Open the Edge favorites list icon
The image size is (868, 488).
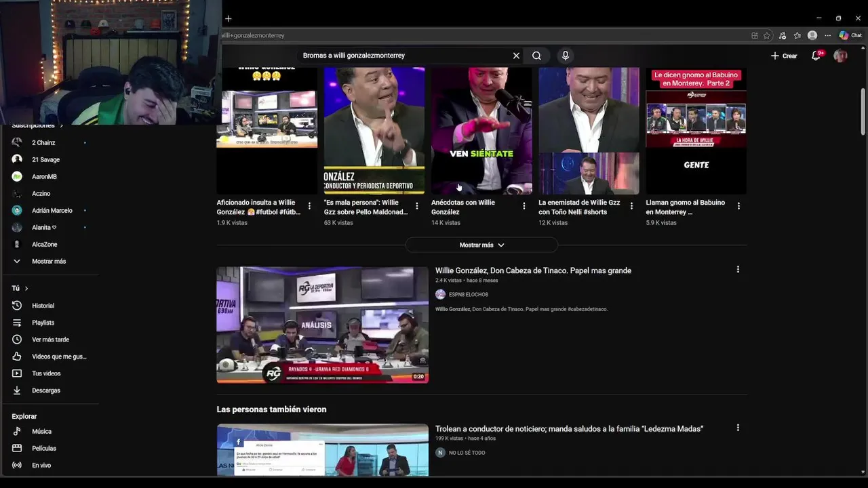point(797,35)
